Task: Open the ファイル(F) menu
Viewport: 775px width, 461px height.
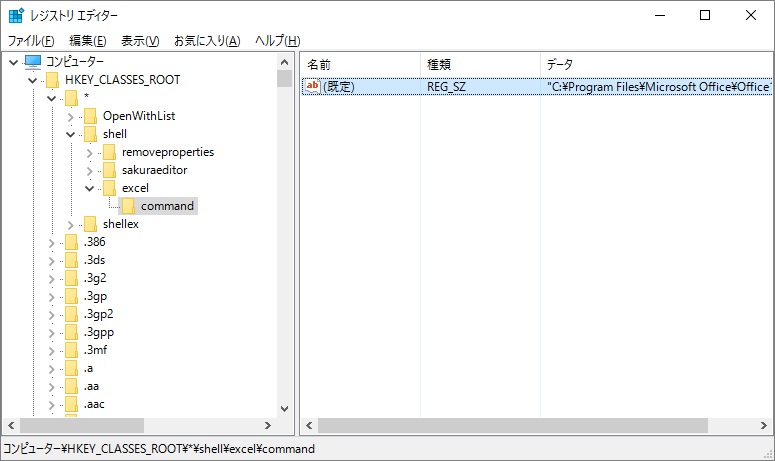Action: pos(31,41)
